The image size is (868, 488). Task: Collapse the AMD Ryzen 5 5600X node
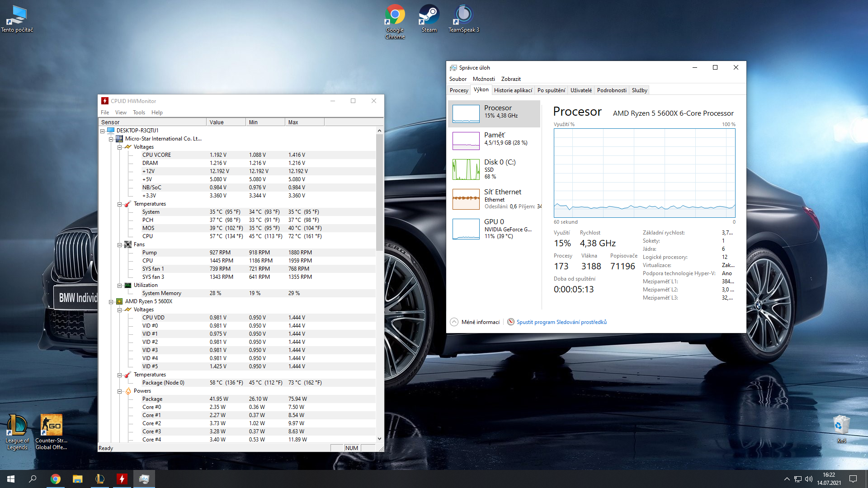click(x=111, y=302)
